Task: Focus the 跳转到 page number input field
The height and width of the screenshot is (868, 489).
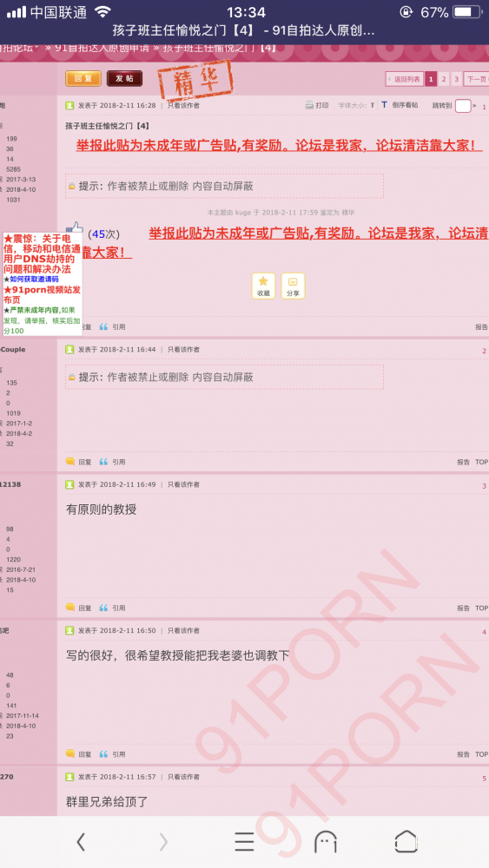Action: (x=463, y=106)
